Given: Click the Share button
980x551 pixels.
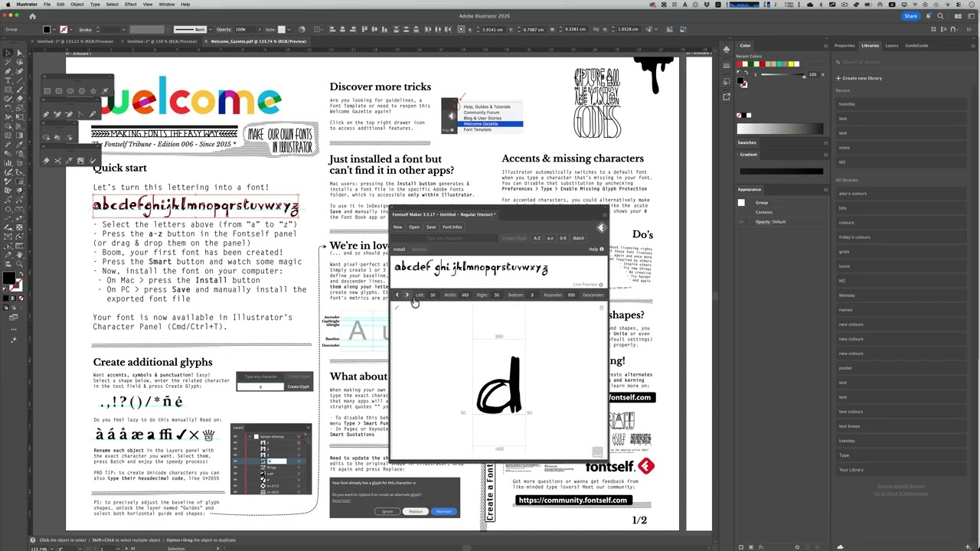Looking at the screenshot, I should point(910,15).
